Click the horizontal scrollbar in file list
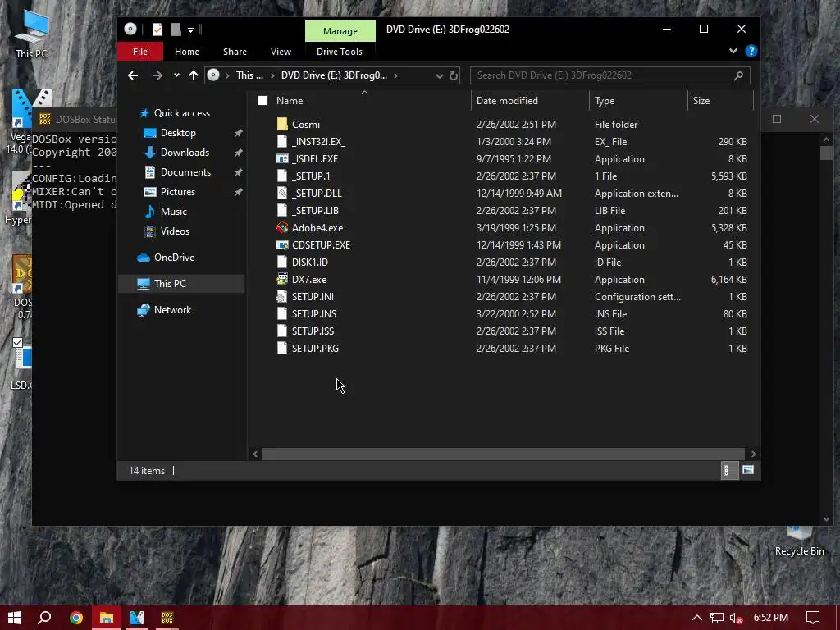Image resolution: width=840 pixels, height=630 pixels. pyautogui.click(x=503, y=454)
